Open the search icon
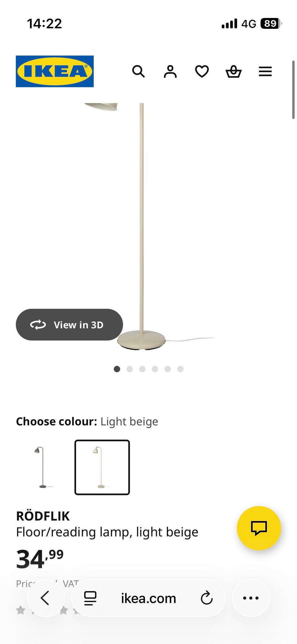The image size is (297, 644). 138,72
